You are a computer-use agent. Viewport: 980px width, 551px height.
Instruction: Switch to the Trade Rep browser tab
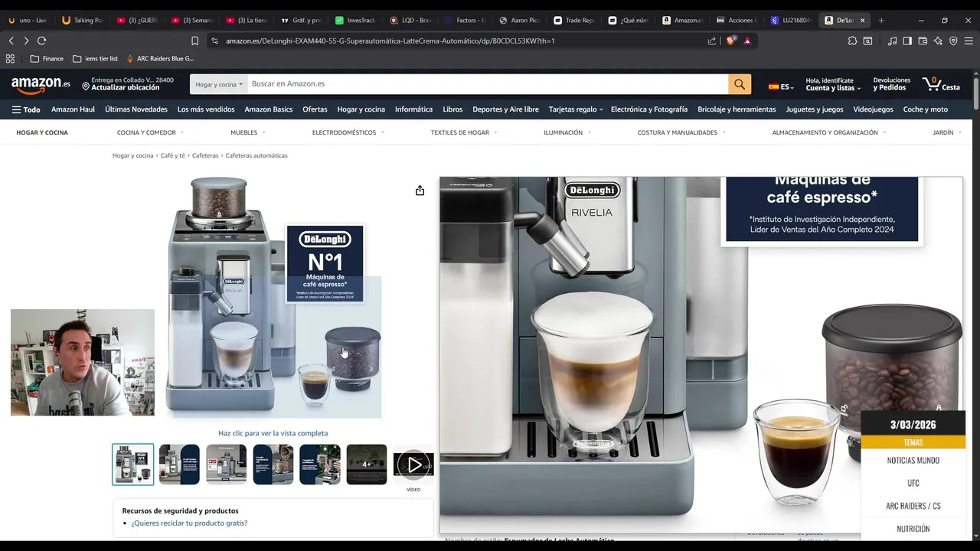(574, 21)
